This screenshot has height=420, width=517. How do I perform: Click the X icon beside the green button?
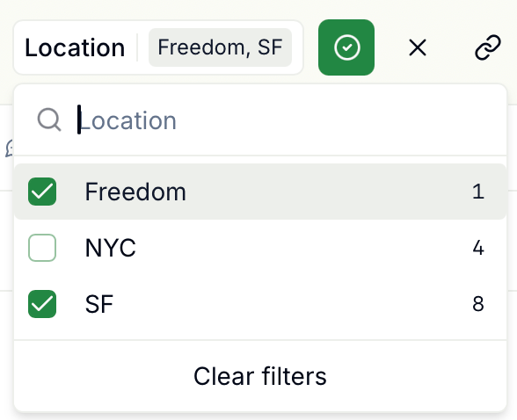pos(418,47)
